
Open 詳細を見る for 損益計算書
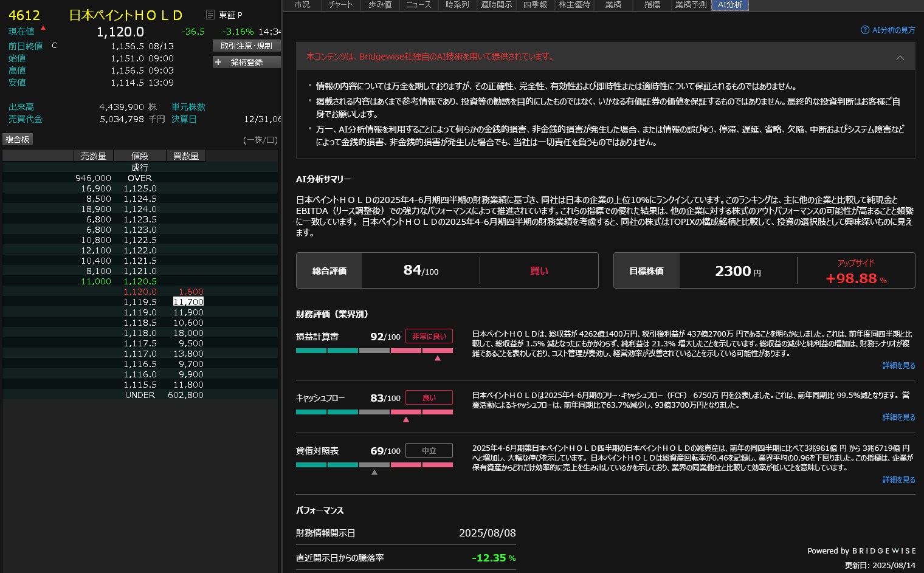(899, 366)
